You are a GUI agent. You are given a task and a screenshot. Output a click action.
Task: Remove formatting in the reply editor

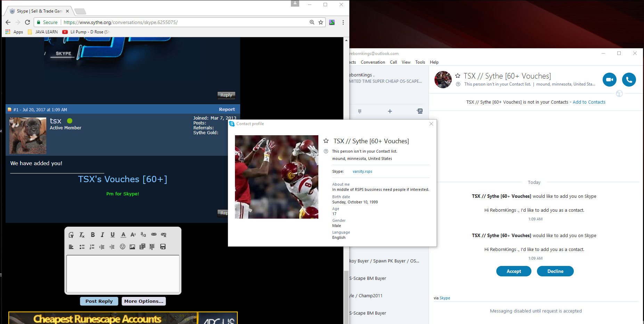coord(82,235)
